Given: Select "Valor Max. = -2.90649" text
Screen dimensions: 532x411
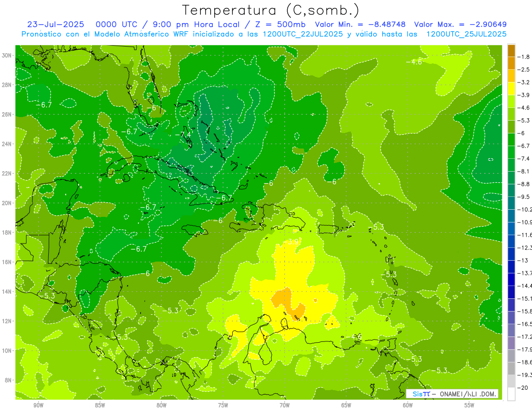Looking at the screenshot, I should [460, 24].
